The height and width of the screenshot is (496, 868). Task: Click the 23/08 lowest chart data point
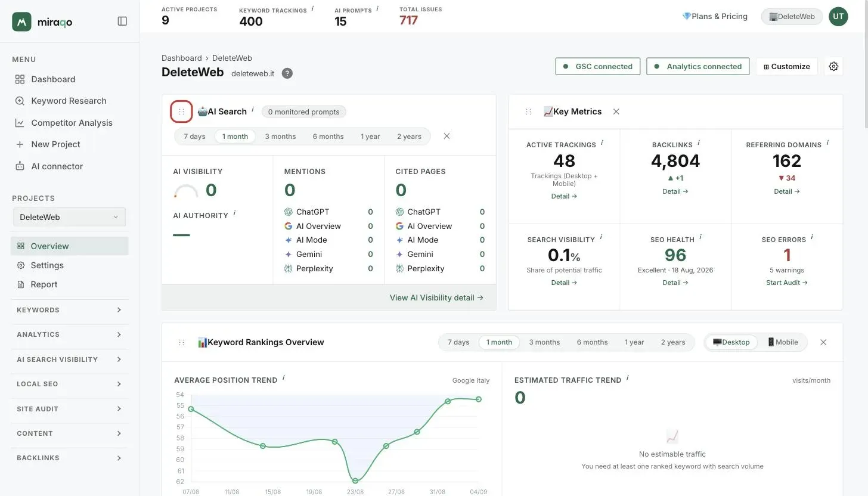(x=355, y=480)
